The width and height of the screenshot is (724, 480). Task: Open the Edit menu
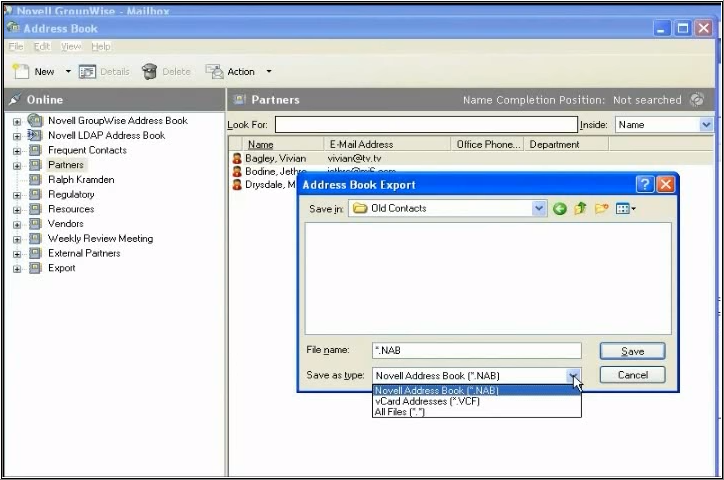click(x=42, y=47)
